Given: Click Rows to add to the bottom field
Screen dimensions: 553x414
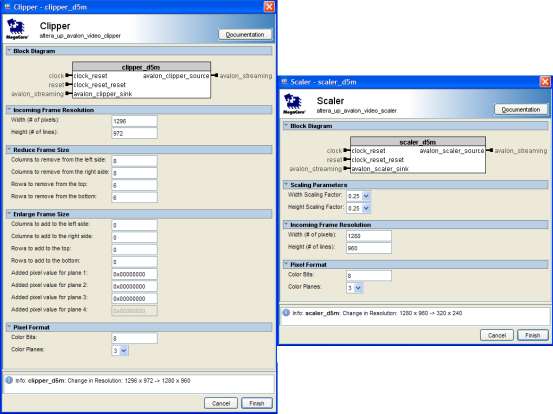Looking at the screenshot, I should click(134, 262).
